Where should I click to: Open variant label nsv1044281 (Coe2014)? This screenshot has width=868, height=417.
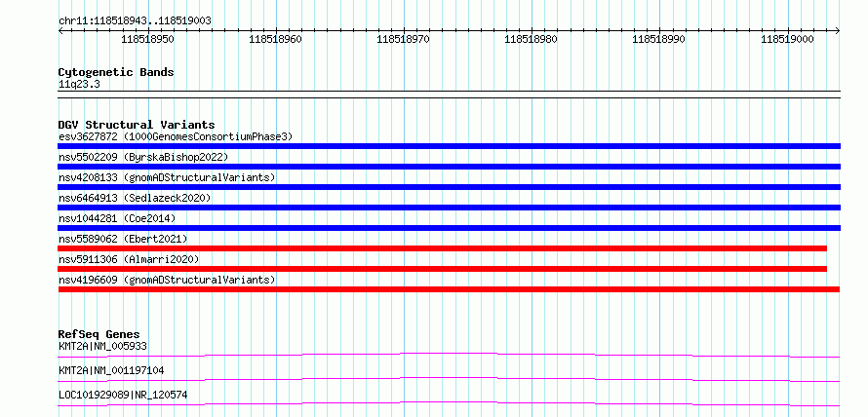click(x=117, y=218)
